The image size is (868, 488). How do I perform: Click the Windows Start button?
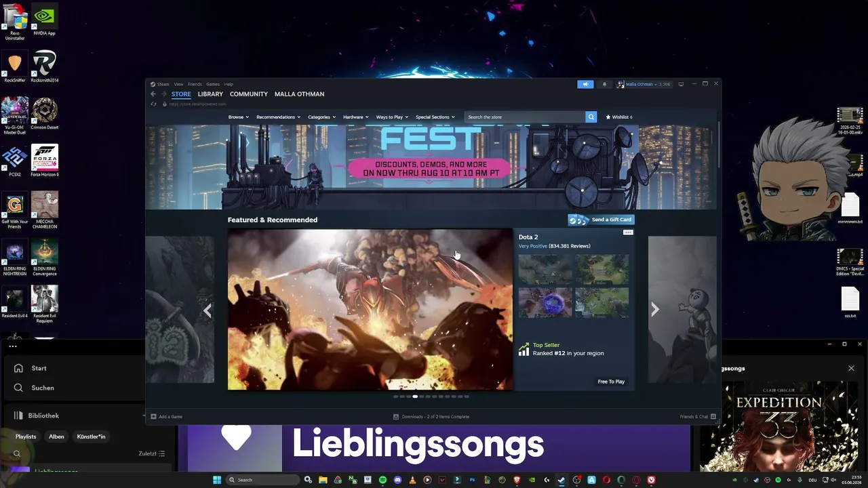point(217,480)
